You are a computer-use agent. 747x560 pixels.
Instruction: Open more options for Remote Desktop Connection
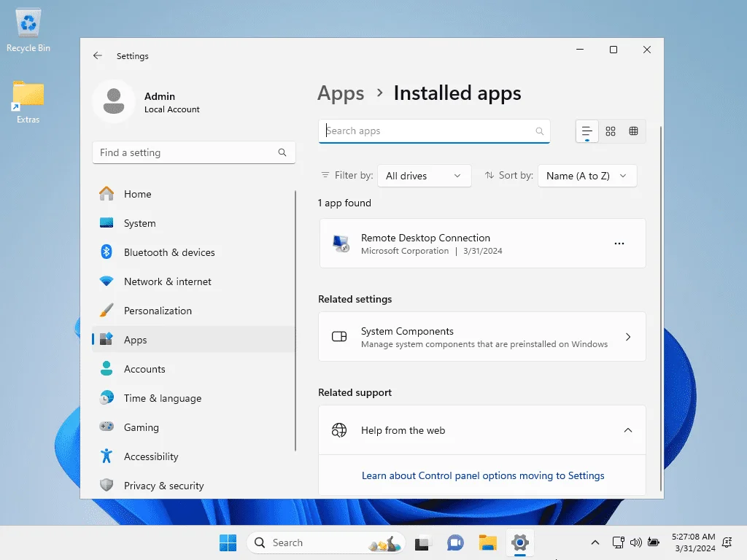pyautogui.click(x=619, y=244)
